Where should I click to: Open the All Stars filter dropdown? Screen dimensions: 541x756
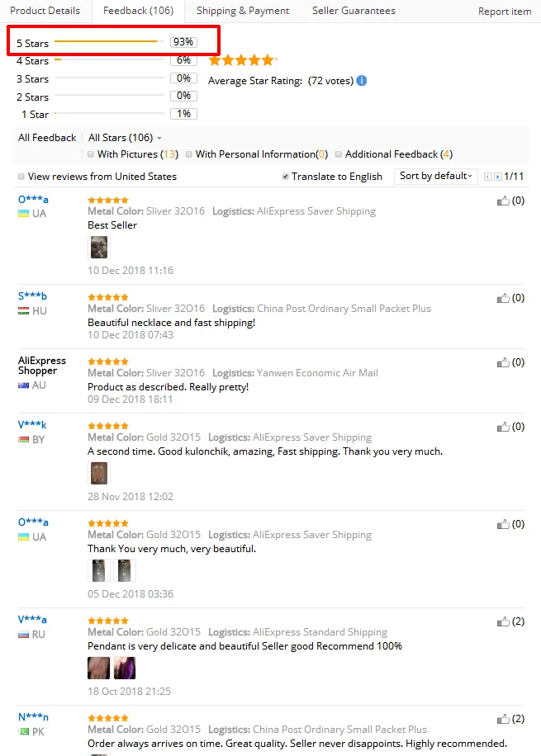pos(125,138)
